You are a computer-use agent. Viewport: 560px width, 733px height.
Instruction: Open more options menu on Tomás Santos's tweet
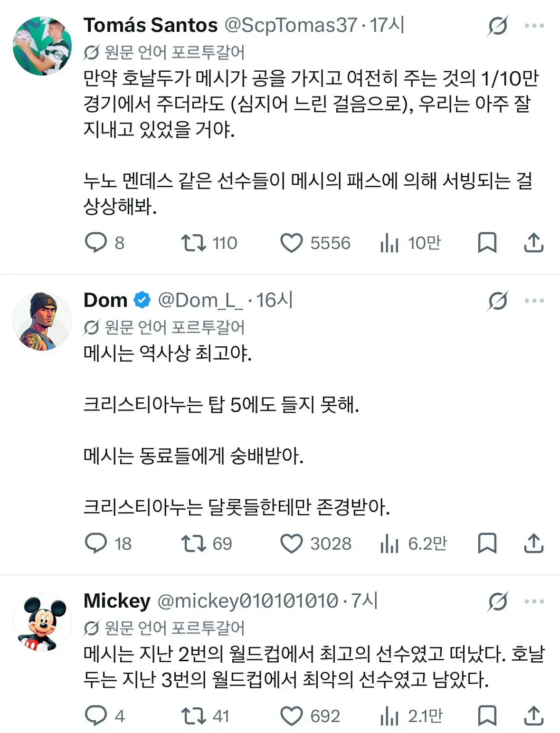point(534,26)
